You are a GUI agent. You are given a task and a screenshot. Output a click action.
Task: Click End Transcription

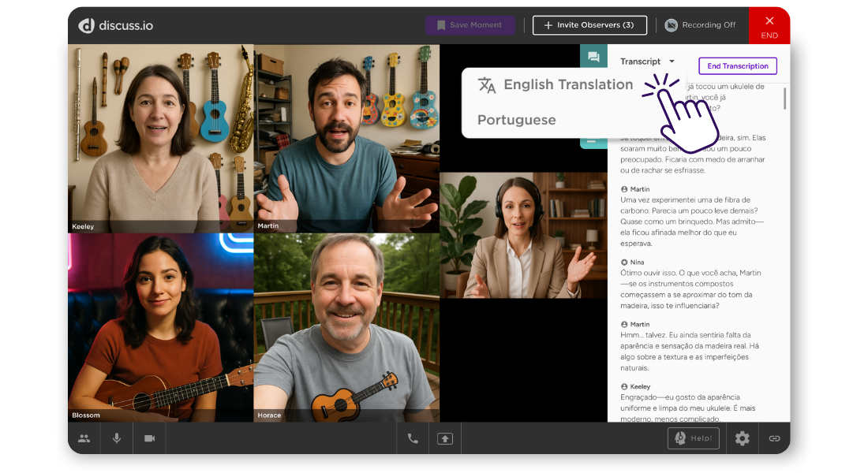737,66
